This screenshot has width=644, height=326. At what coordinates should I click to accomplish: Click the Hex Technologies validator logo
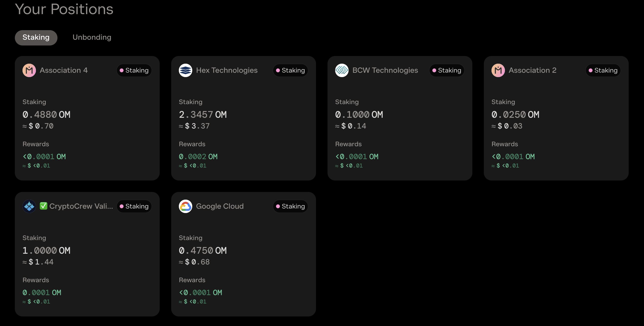pos(186,70)
